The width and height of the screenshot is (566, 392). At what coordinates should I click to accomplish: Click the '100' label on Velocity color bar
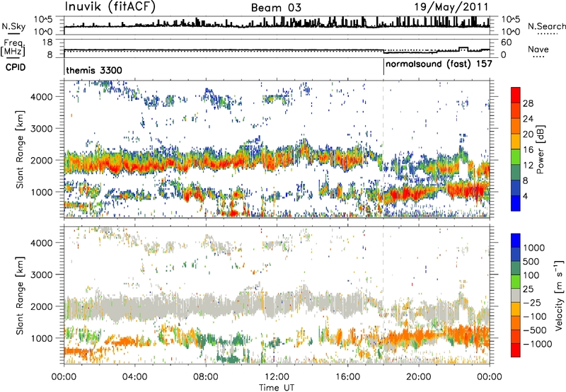pyautogui.click(x=531, y=275)
